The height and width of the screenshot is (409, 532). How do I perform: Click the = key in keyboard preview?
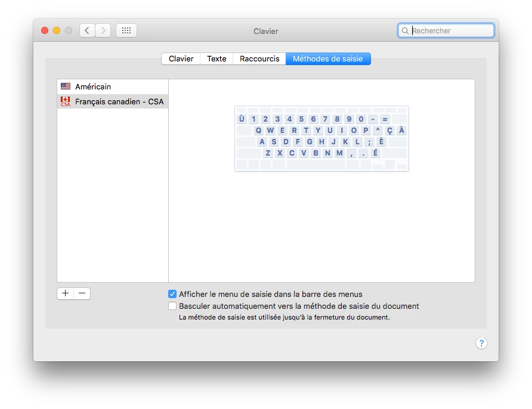click(385, 119)
